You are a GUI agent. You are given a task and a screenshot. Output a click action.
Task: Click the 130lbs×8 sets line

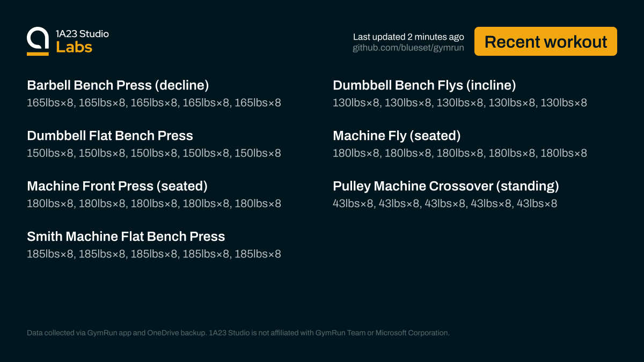pyautogui.click(x=459, y=102)
